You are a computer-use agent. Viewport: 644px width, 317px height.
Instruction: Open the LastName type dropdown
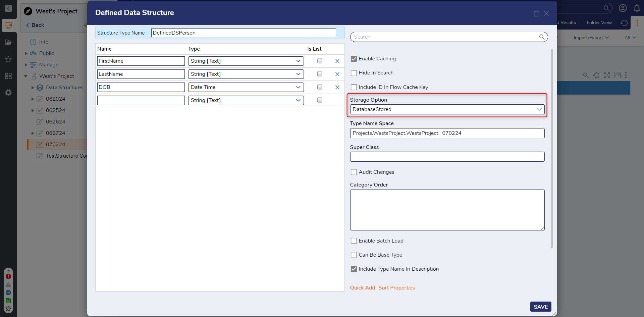tap(246, 74)
